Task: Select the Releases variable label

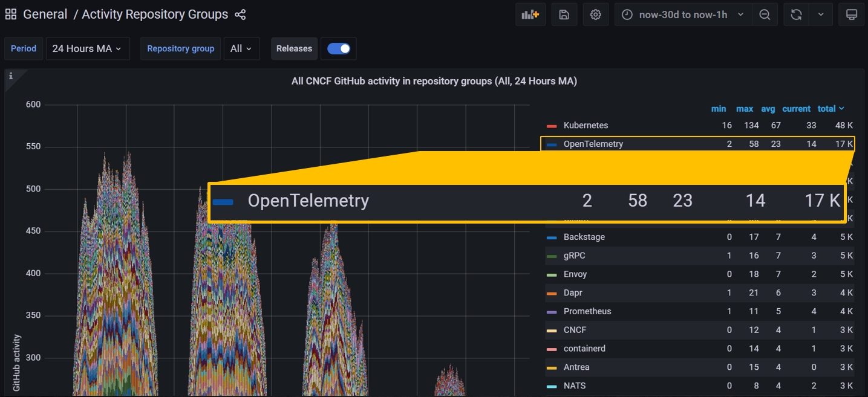Action: 294,48
